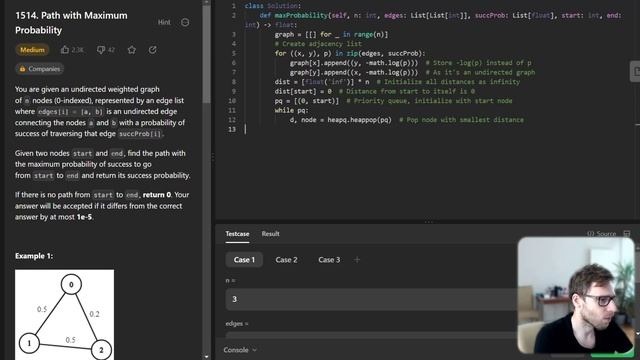
Task: Click the thumbs-down dislike icon
Action: pos(100,50)
